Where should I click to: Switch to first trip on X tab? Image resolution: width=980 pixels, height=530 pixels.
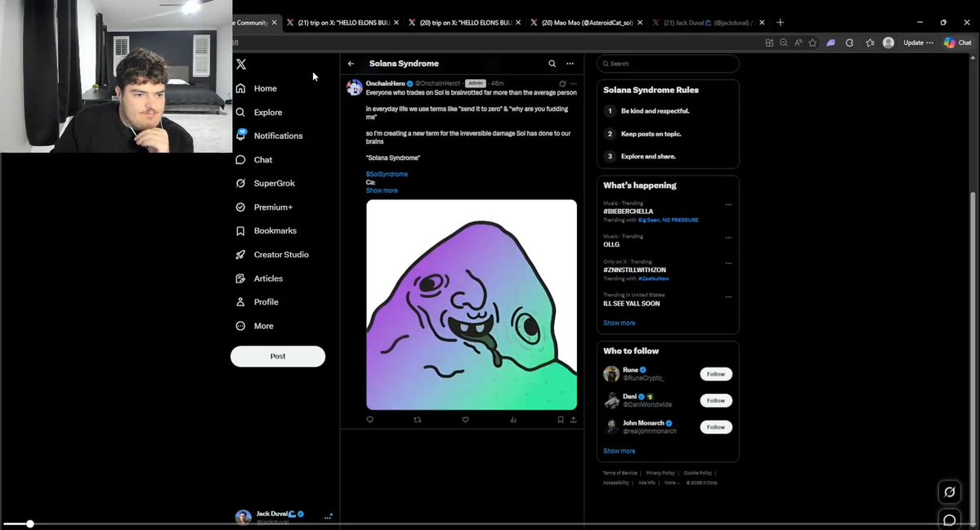pyautogui.click(x=342, y=23)
